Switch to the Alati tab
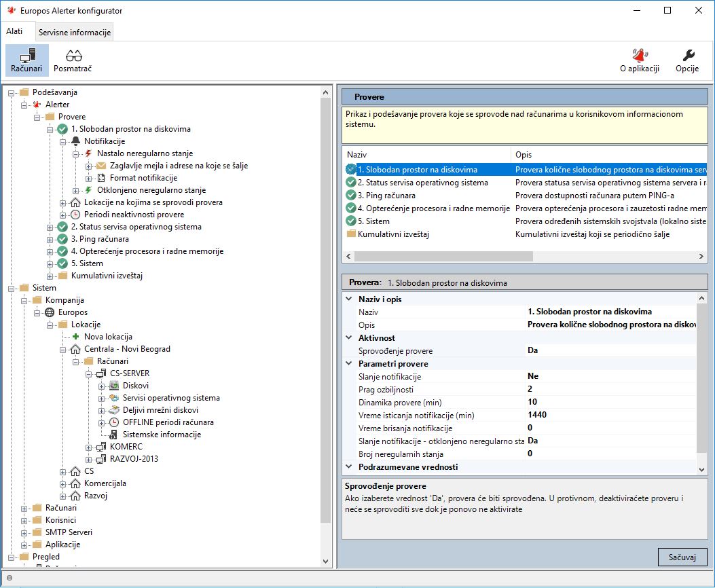 (14, 31)
